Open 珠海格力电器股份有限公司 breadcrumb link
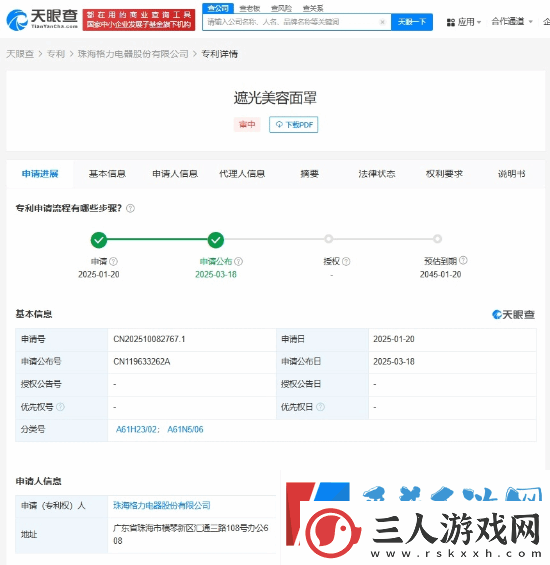The height and width of the screenshot is (565, 550). click(x=133, y=54)
